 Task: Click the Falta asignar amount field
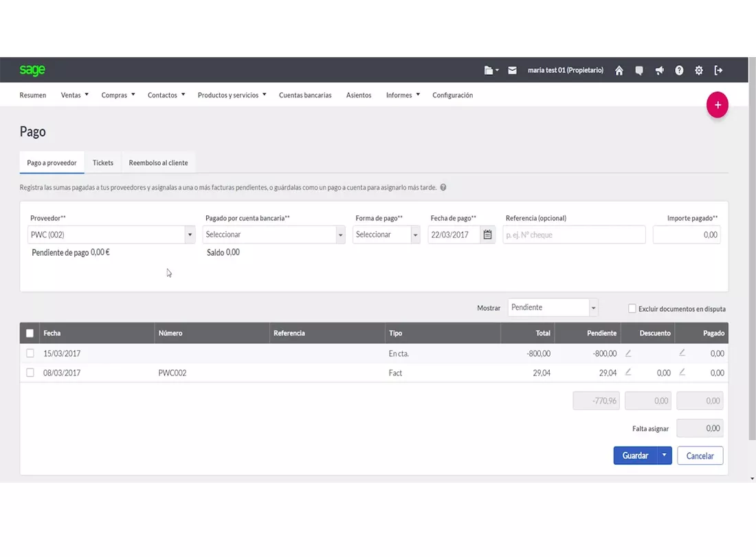click(x=700, y=428)
